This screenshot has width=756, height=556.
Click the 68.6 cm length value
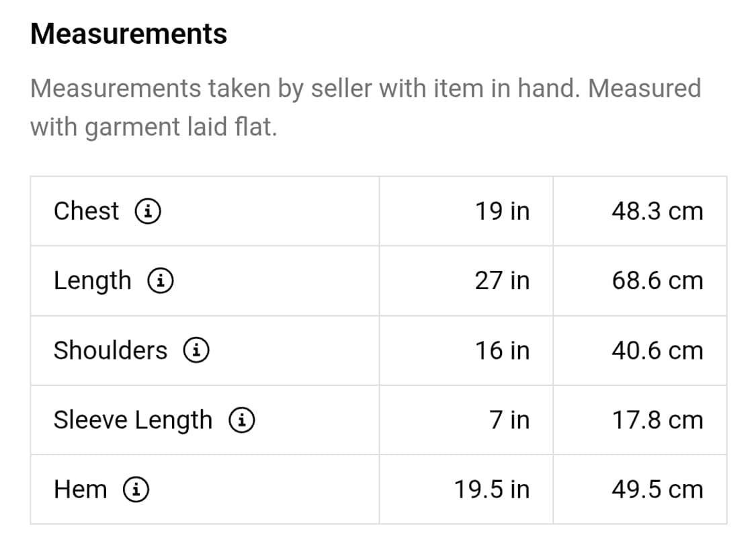click(658, 280)
